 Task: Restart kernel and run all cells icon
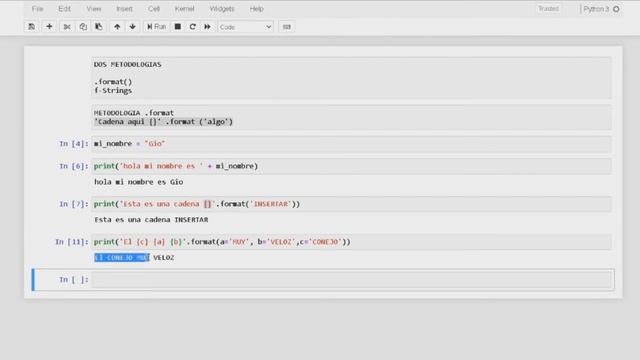tap(207, 27)
